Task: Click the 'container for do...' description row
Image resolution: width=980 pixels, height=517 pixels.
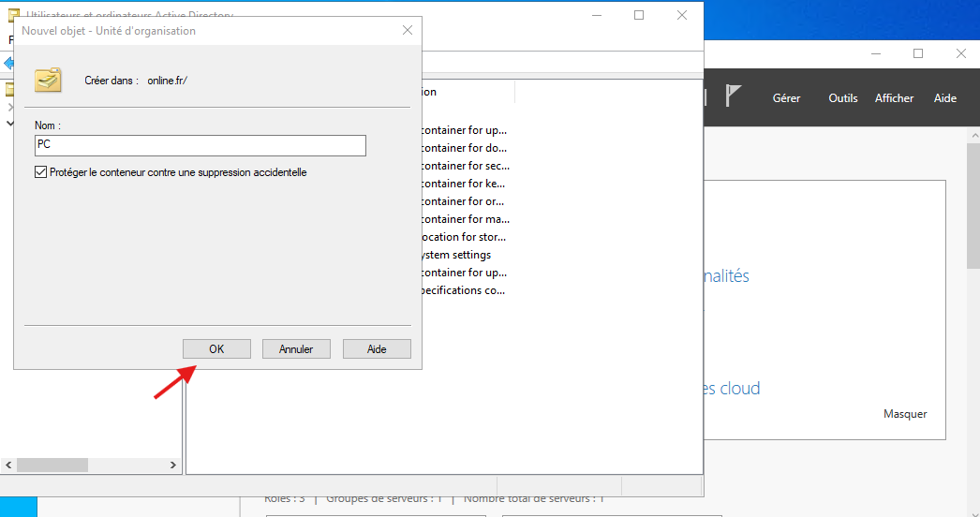Action: click(x=465, y=148)
